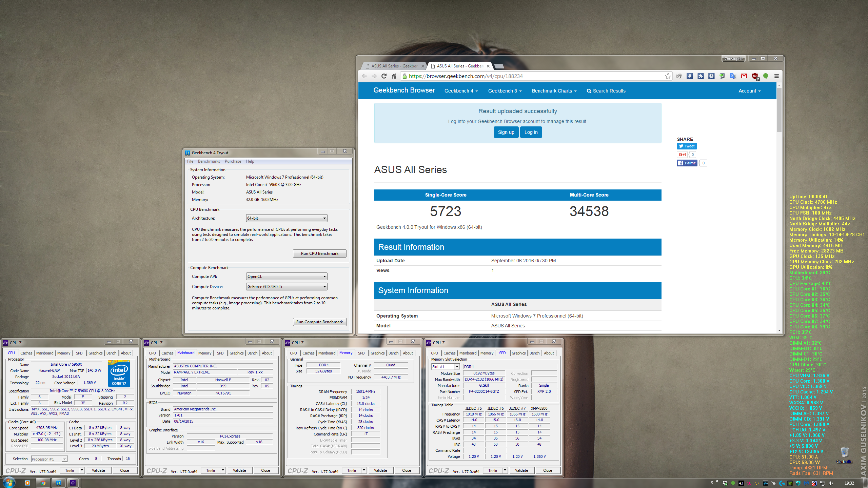Open the Processor #1 selection dropdown
The width and height of the screenshot is (868, 488).
tap(49, 459)
